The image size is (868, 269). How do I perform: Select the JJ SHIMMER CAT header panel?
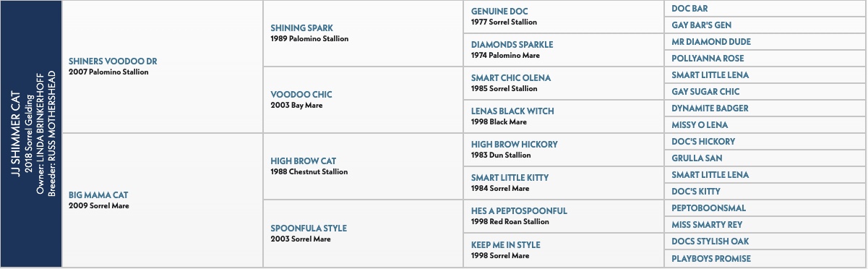click(x=31, y=134)
